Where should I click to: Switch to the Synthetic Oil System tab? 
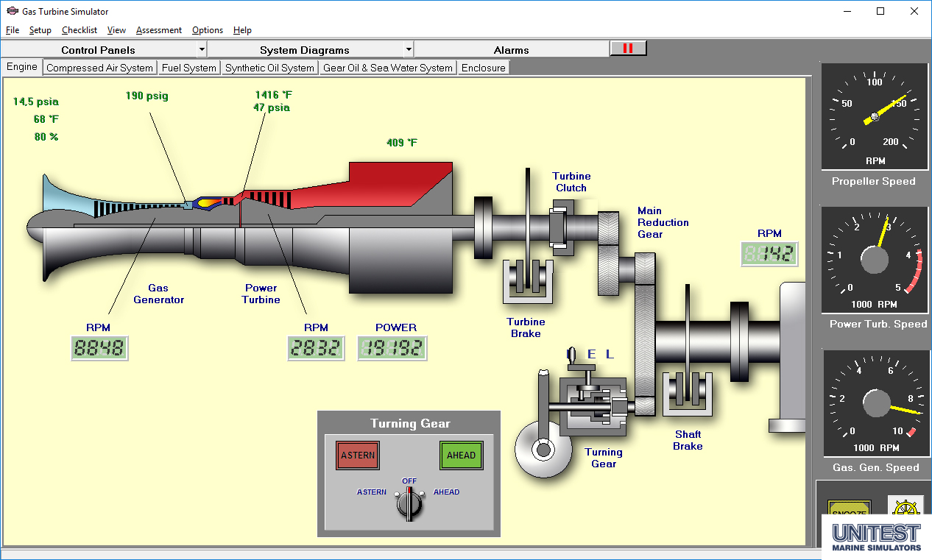(269, 68)
